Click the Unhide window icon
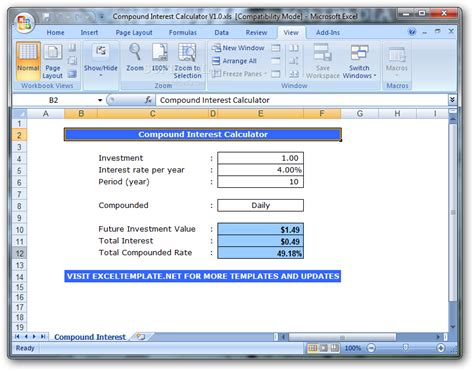474x371 pixels. pos(276,74)
